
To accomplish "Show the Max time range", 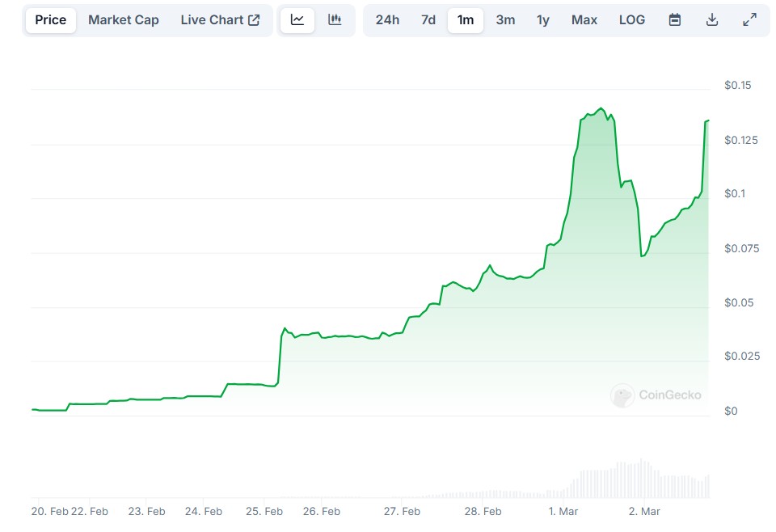I will click(584, 20).
